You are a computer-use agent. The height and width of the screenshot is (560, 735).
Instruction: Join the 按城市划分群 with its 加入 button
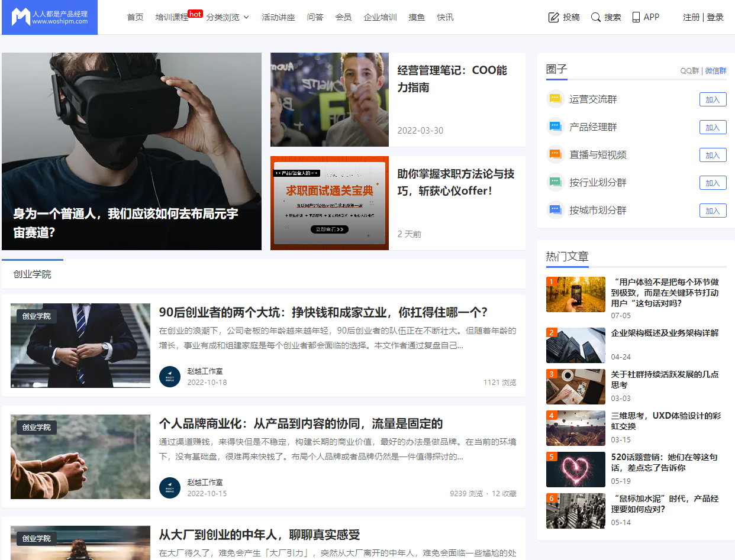click(713, 211)
